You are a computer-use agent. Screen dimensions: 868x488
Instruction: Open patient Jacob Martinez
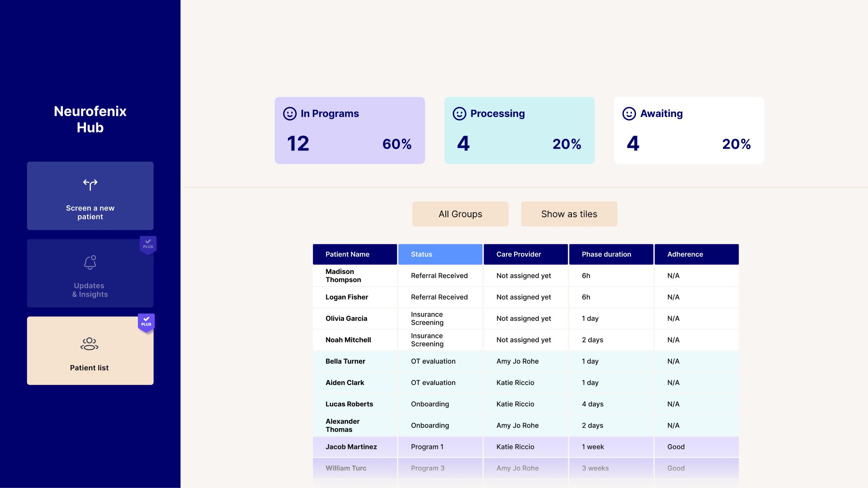[x=351, y=447]
